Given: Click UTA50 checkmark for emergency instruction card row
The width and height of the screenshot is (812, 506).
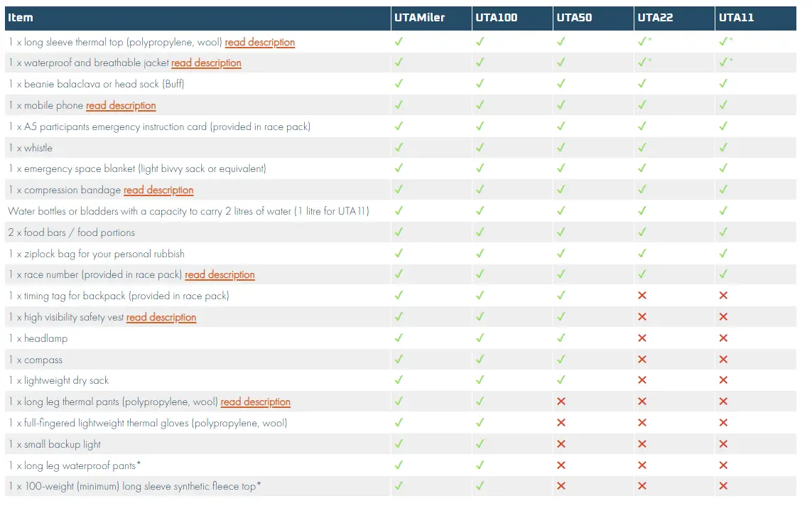Looking at the screenshot, I should coord(561,126).
